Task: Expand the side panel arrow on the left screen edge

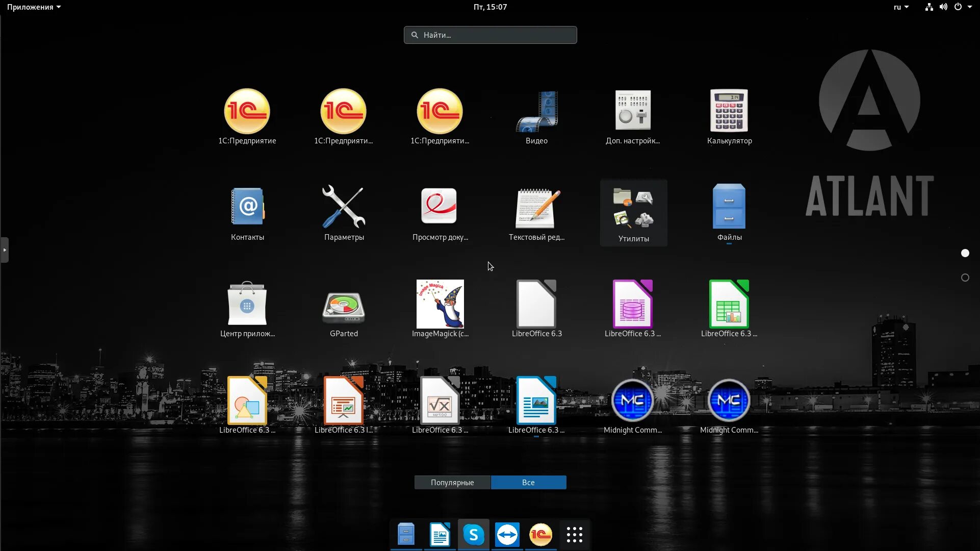Action: [x=5, y=250]
